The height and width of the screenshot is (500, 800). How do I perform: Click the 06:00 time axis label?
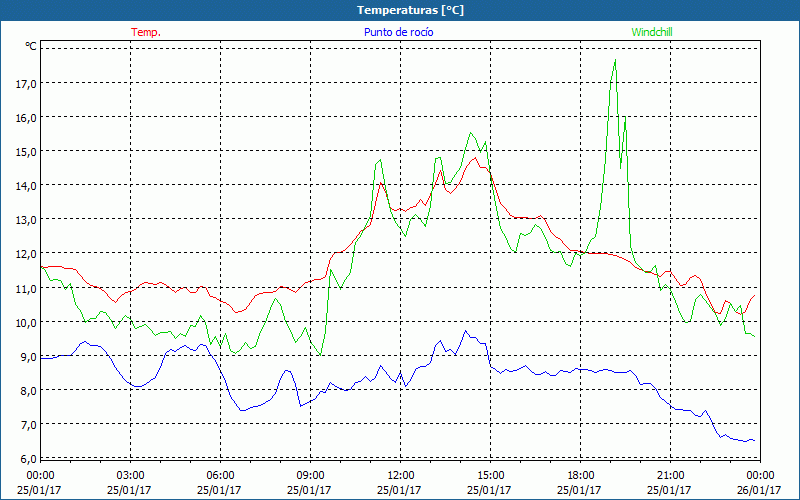220,476
